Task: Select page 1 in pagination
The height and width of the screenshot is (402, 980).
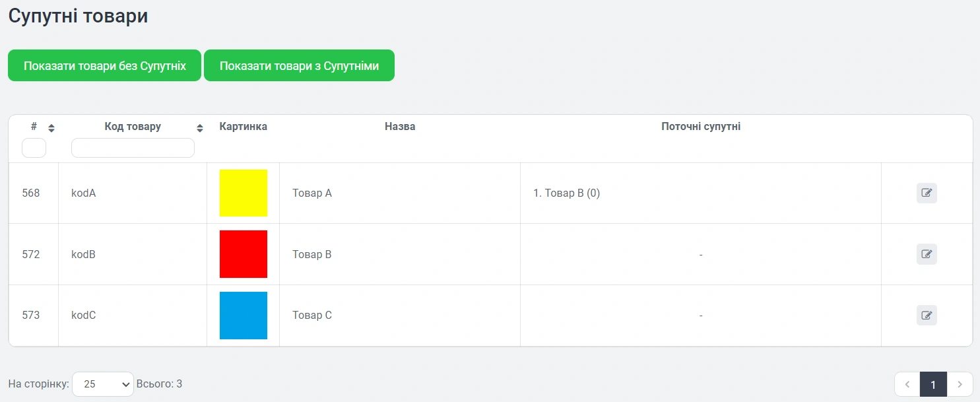Action: (933, 384)
